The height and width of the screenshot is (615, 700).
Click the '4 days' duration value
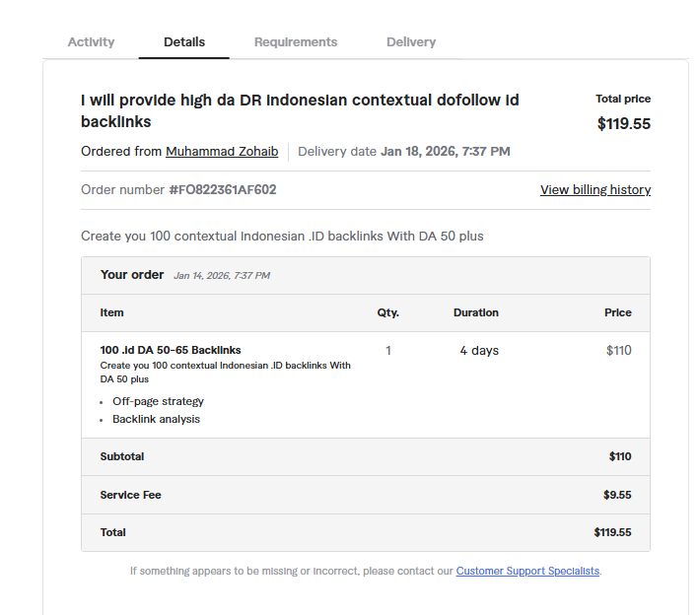coord(479,351)
